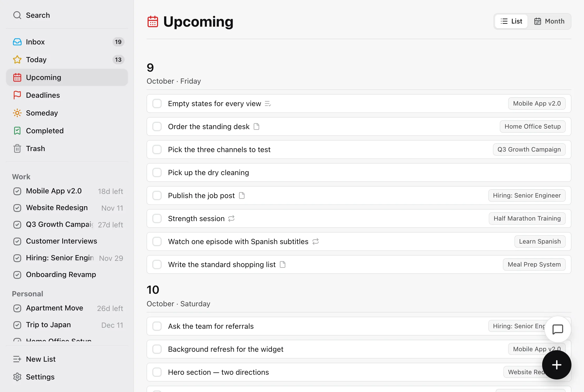This screenshot has width=584, height=392.
Task: Click the note icon on Publish the job post
Action: click(242, 195)
